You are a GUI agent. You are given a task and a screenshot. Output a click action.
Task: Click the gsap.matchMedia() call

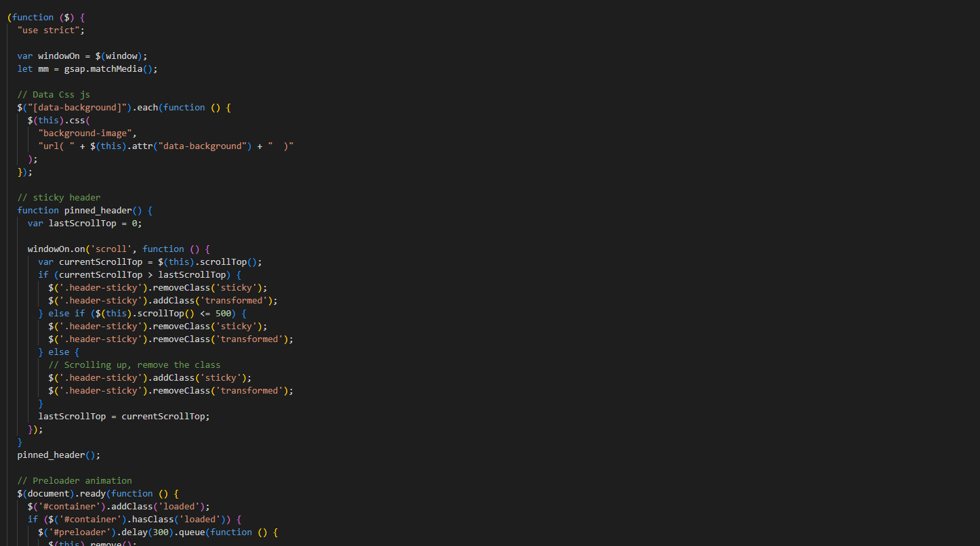click(115, 69)
